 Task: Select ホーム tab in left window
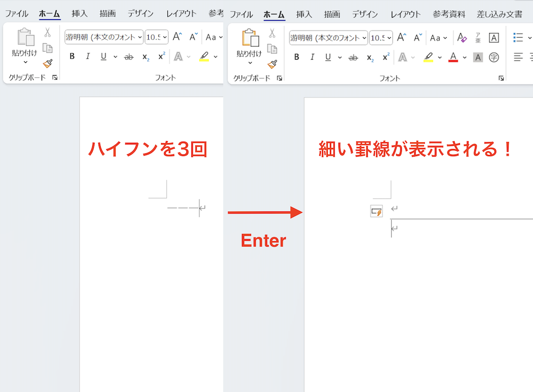pos(49,14)
